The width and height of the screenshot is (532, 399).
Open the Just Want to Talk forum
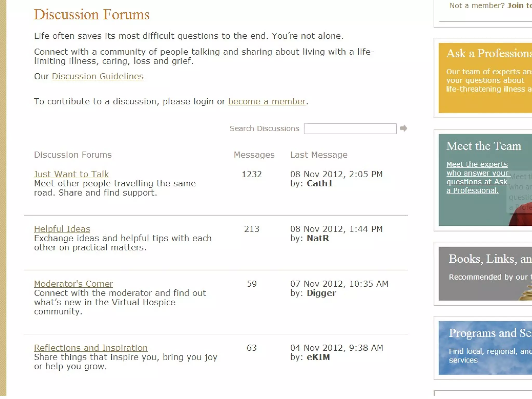71,174
